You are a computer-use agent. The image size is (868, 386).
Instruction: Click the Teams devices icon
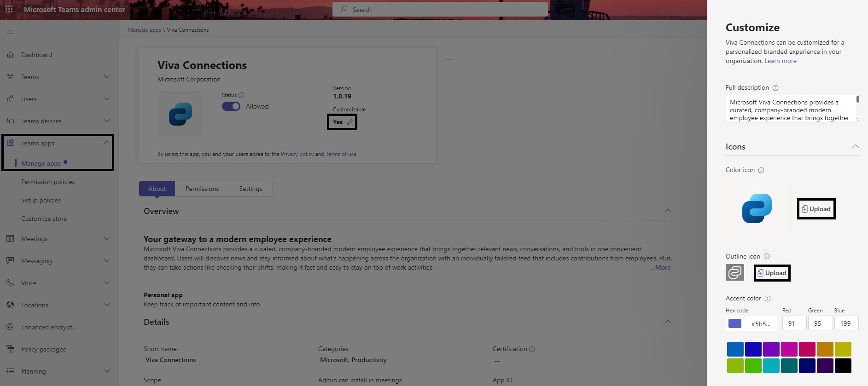10,121
